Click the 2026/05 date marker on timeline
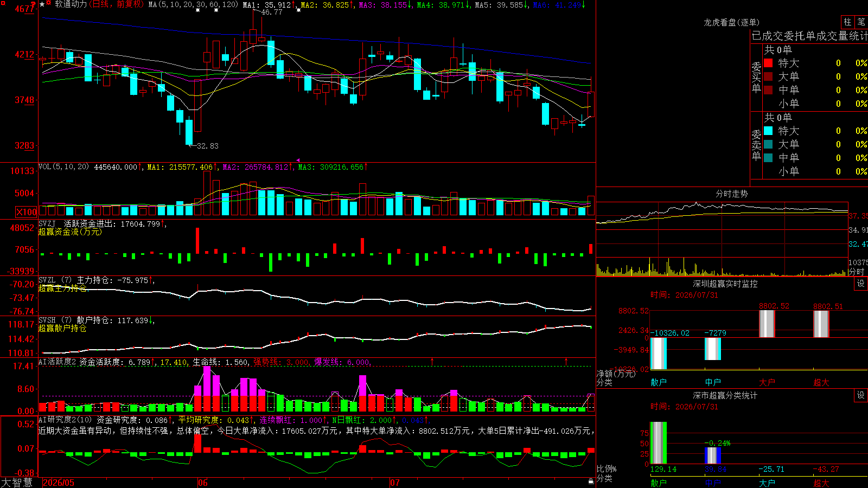This screenshot has height=488, width=868. click(x=58, y=483)
